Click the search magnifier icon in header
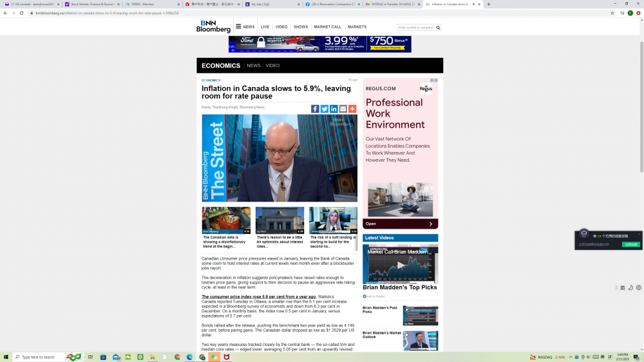Screen dimensions: 644x362 tap(439, 28)
